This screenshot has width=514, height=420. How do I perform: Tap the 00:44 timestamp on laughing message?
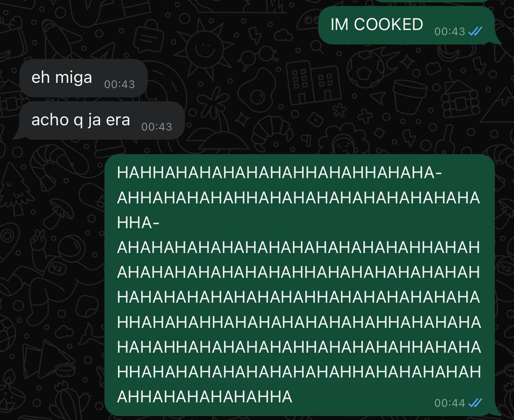coord(449,403)
